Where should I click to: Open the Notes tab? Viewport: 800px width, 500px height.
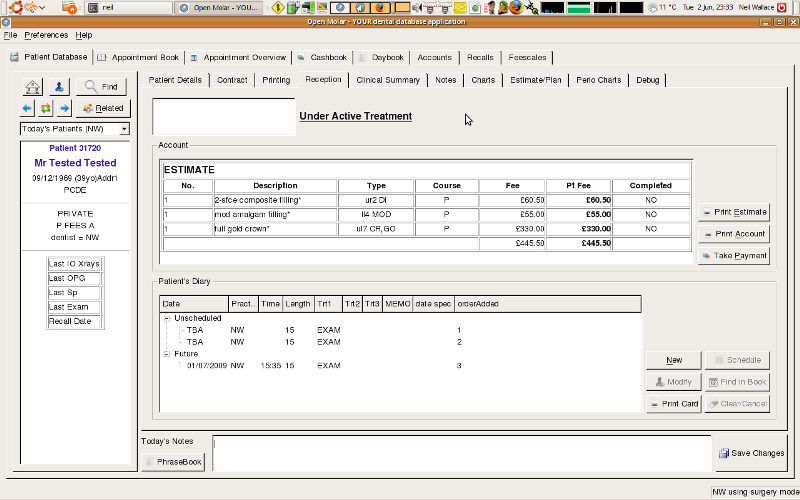(445, 80)
